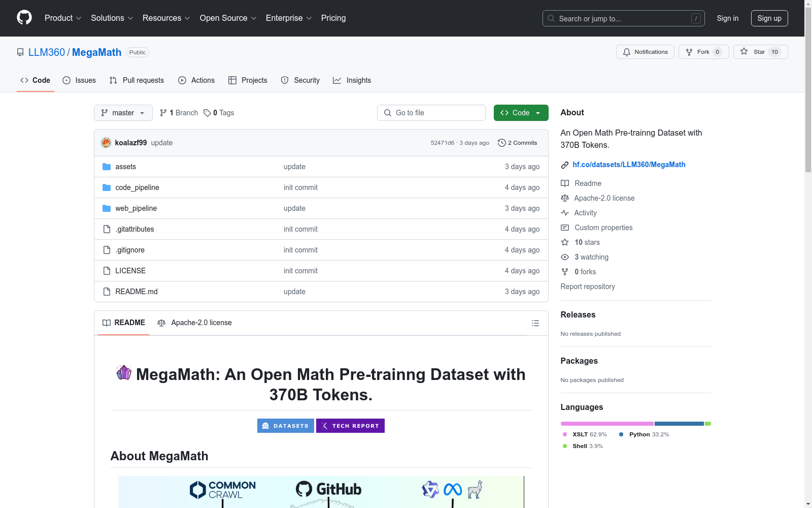View the 2 Commits history link
The height and width of the screenshot is (508, 812).
pyautogui.click(x=518, y=143)
